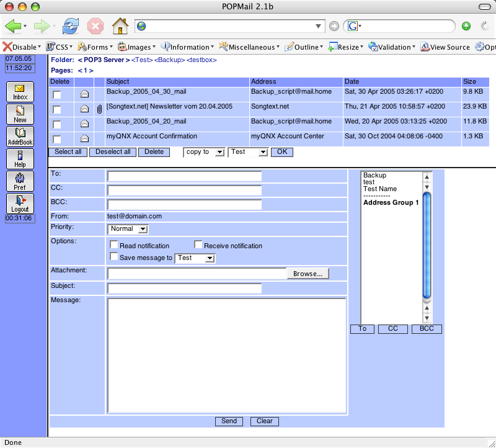Viewport: 496px width, 448px height.
Task: Add selected address with the To button
Action: 363,329
